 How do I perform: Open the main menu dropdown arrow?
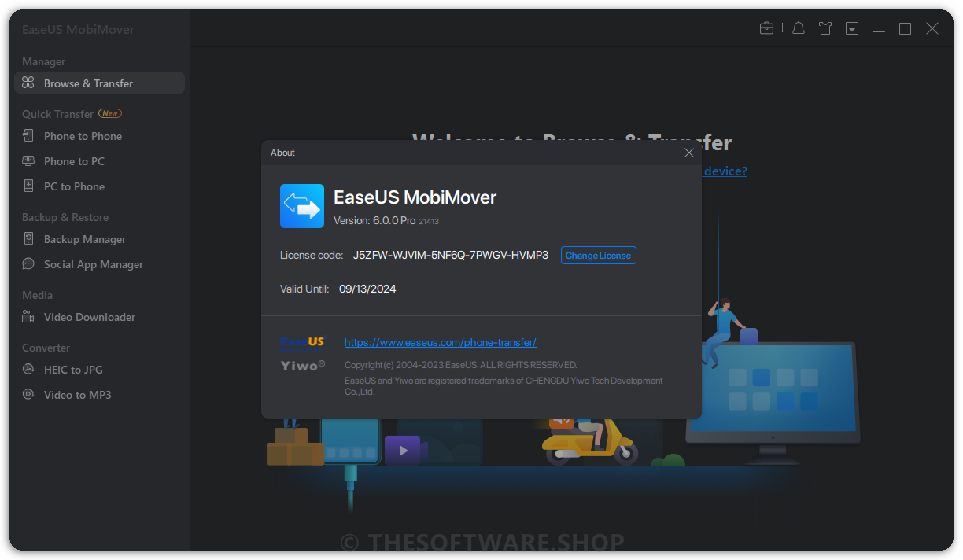click(x=851, y=28)
